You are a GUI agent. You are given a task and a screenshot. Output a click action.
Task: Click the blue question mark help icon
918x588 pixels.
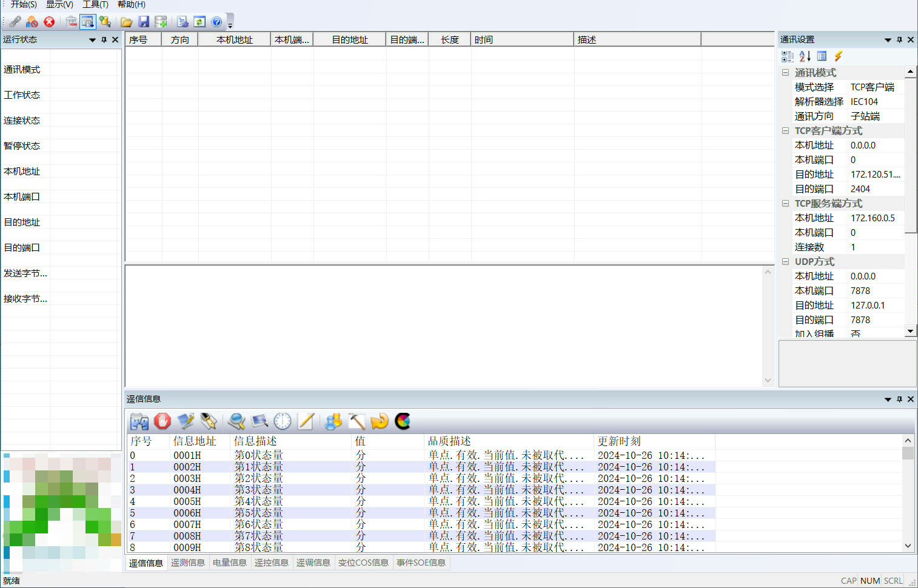tap(216, 22)
